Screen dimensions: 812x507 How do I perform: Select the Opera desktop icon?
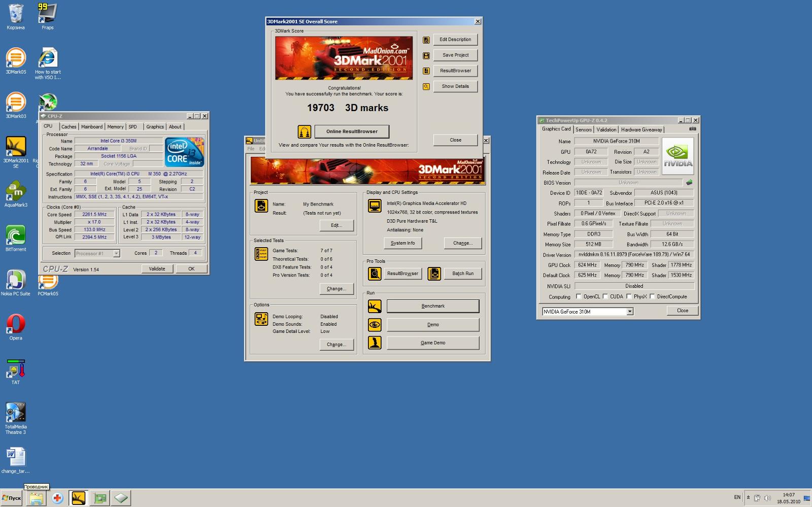pyautogui.click(x=16, y=327)
